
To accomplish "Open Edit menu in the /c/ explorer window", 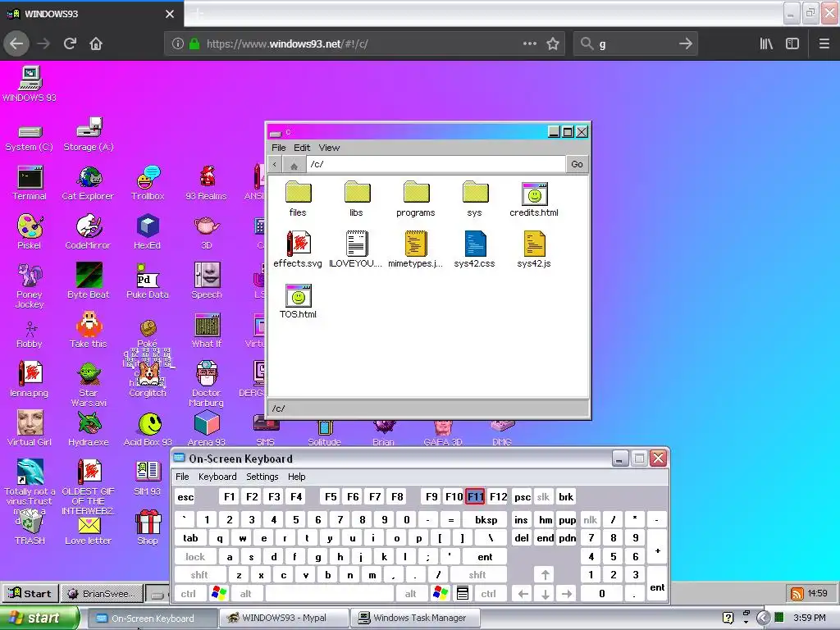I will [x=302, y=148].
